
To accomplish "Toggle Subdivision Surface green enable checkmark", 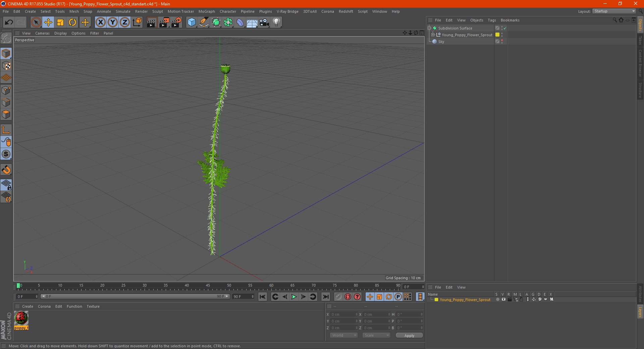I will [505, 28].
